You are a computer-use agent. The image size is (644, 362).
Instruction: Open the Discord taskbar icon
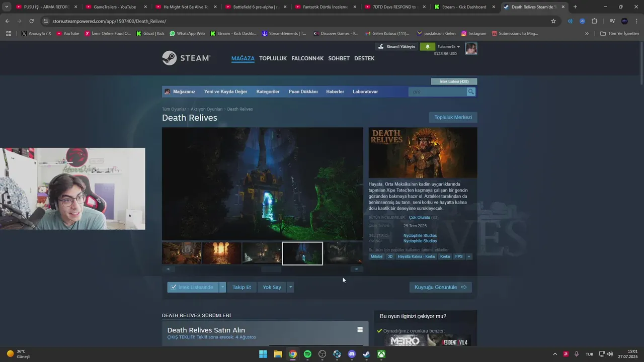coord(352,354)
